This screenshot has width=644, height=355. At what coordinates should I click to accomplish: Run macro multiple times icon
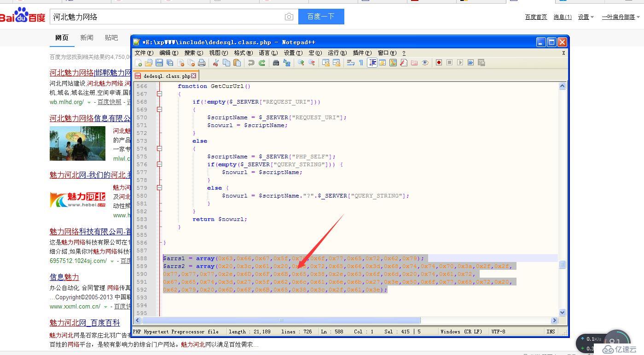[x=470, y=63]
